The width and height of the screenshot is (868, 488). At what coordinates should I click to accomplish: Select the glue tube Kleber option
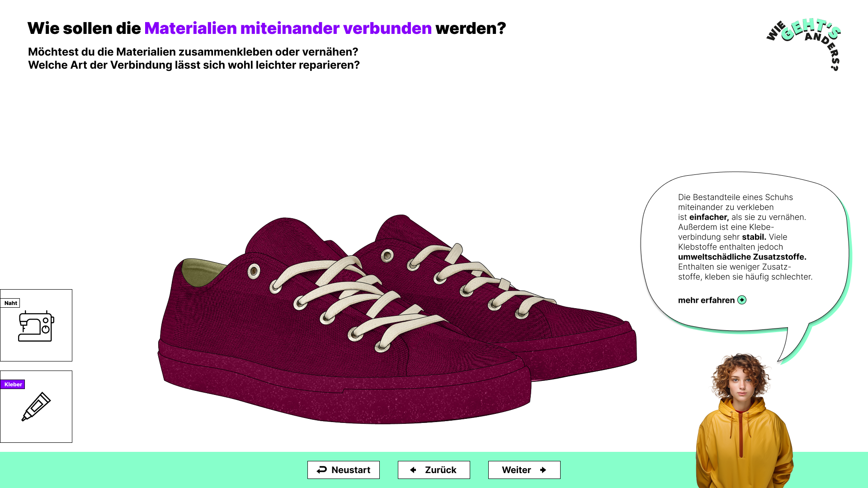click(36, 407)
